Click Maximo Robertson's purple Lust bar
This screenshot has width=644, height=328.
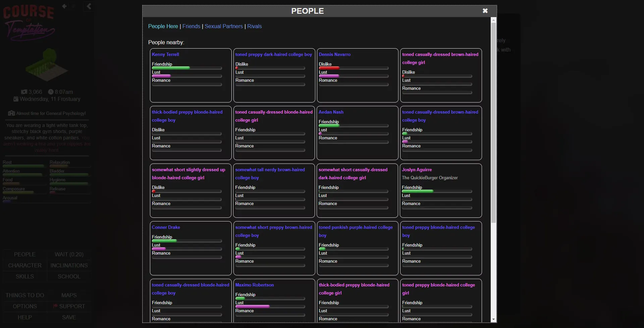point(270,307)
